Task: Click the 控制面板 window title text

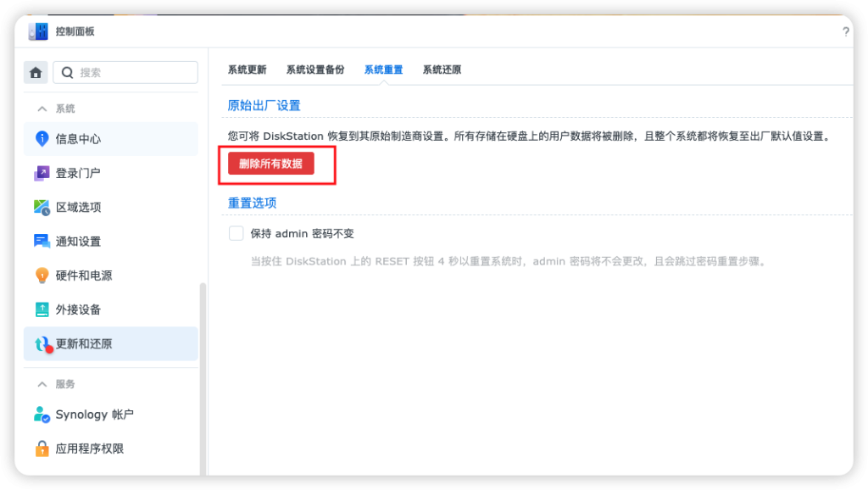Action: click(x=75, y=31)
